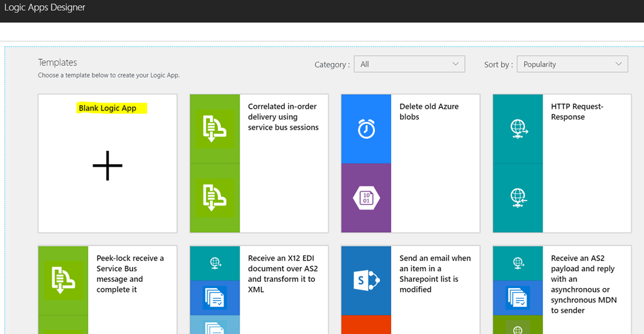This screenshot has width=644, height=334.
Task: Open the Sort by Popularity dropdown
Action: tap(572, 64)
